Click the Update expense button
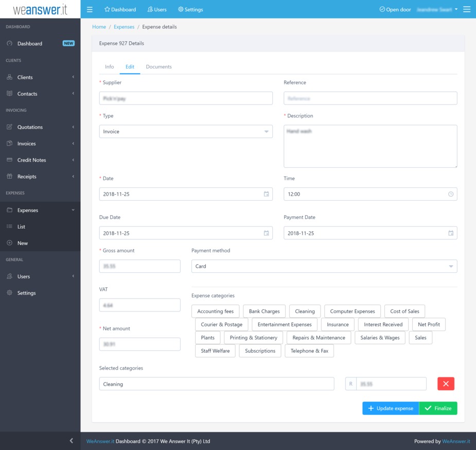The height and width of the screenshot is (450, 476). pos(391,408)
